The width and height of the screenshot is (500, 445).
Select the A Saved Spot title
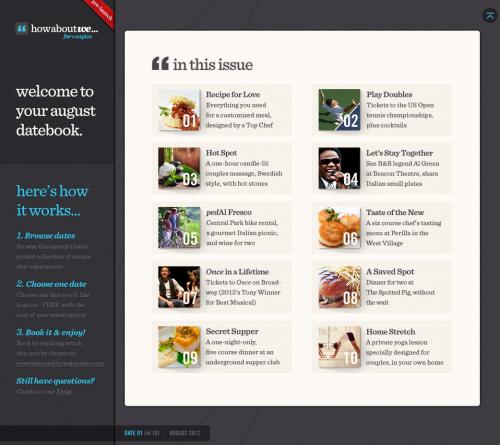tap(390, 272)
